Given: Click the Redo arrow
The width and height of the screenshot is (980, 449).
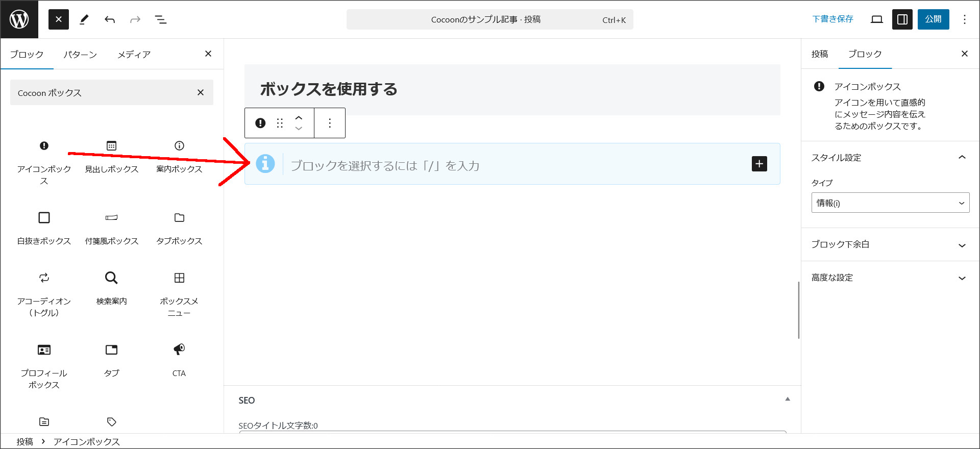Looking at the screenshot, I should (x=135, y=19).
